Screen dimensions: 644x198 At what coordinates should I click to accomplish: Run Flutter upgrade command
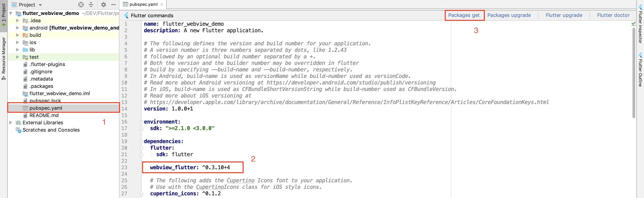564,15
